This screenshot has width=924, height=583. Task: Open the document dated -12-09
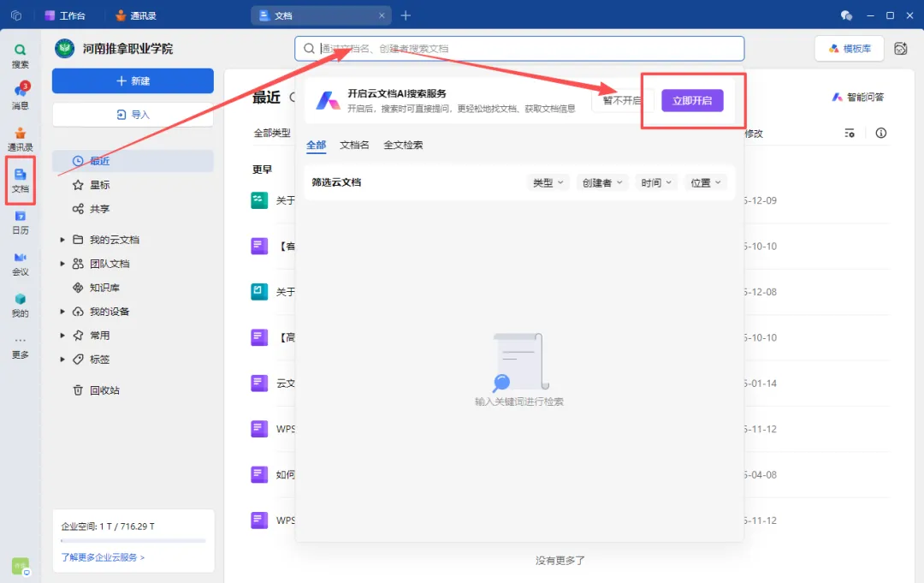[x=571, y=200]
